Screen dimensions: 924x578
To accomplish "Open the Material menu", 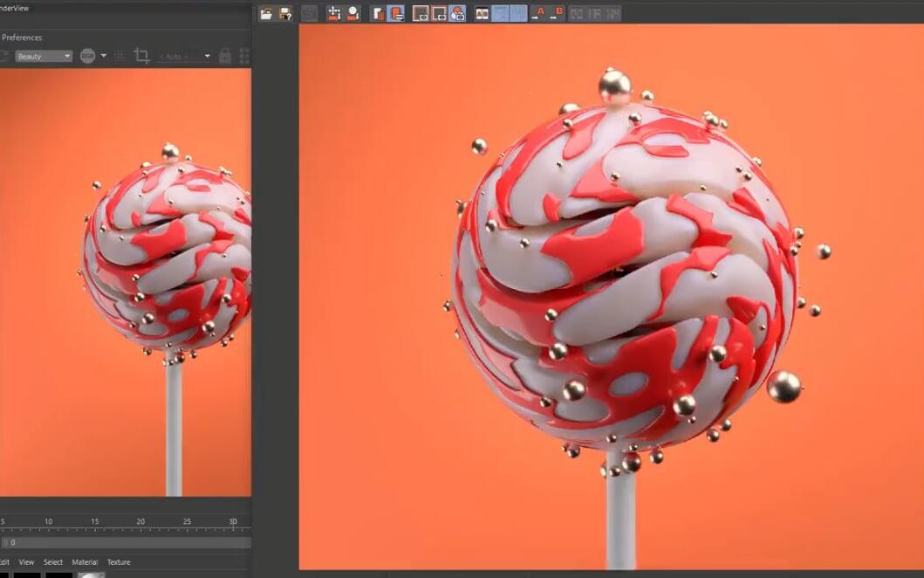I will (x=84, y=561).
